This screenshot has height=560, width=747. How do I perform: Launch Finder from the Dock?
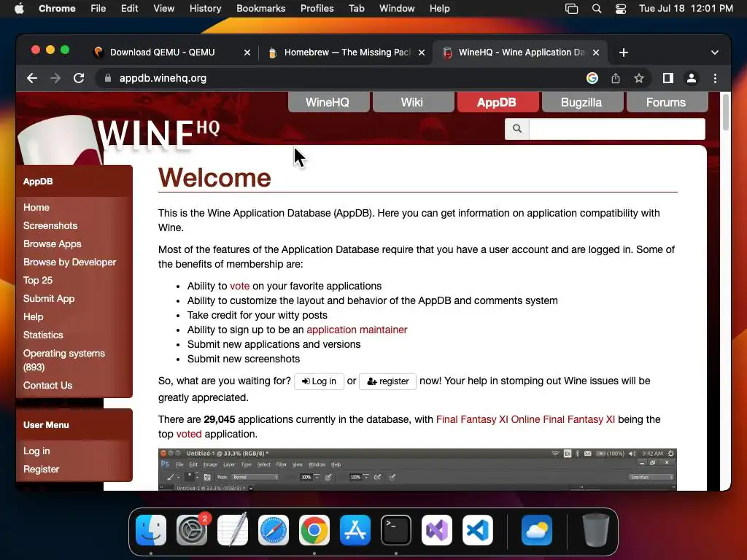coord(151,530)
